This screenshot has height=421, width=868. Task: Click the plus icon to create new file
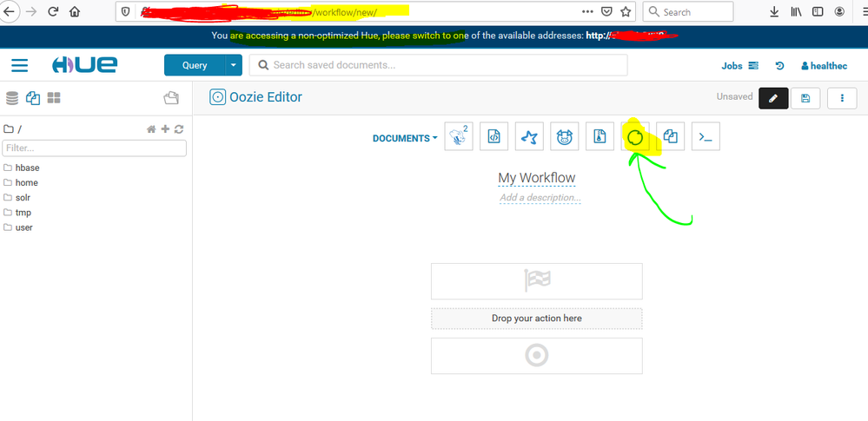[165, 128]
